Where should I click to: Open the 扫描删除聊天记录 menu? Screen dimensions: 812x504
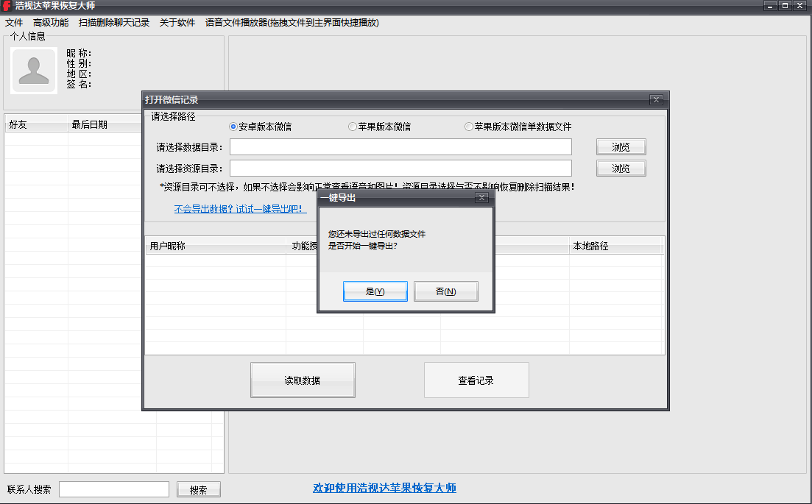pyautogui.click(x=114, y=23)
